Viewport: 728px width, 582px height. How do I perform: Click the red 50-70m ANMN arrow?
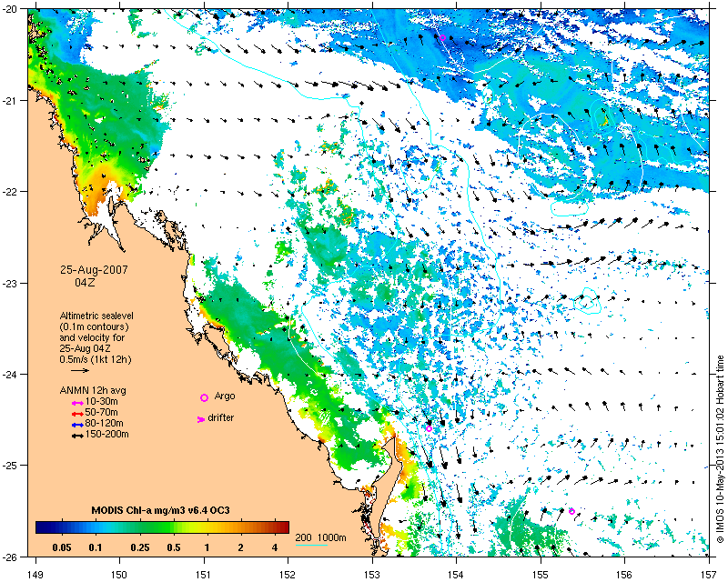77,414
